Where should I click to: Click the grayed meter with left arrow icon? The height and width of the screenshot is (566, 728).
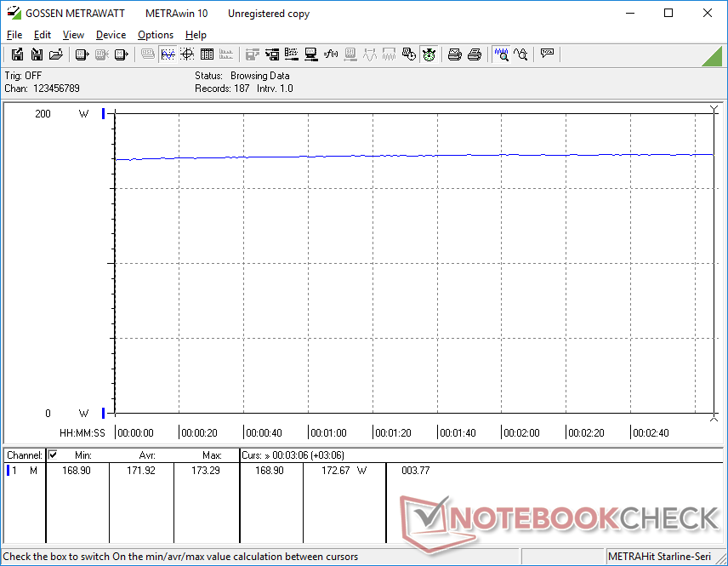point(350,54)
